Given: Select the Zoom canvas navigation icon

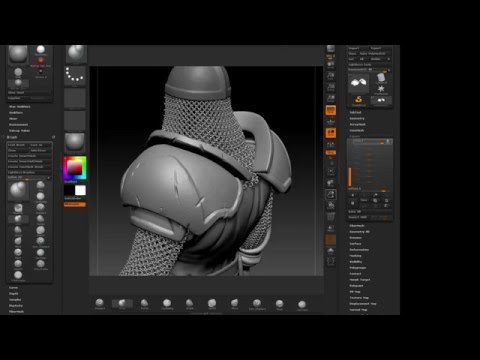Looking at the screenshot, I should (331, 76).
